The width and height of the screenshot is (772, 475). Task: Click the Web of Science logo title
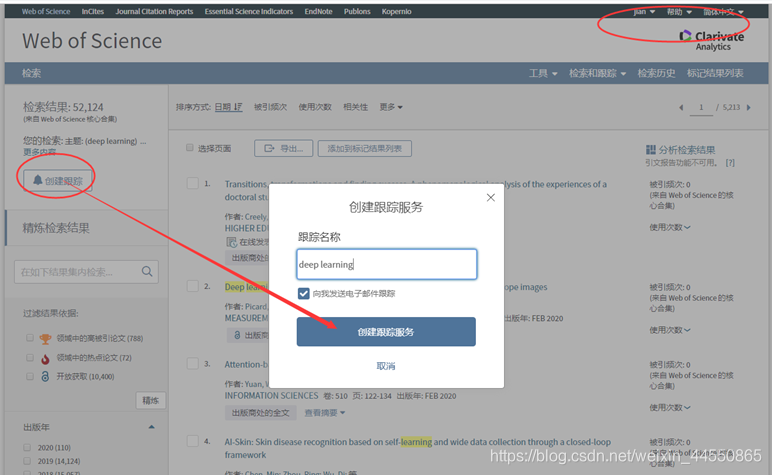(92, 41)
